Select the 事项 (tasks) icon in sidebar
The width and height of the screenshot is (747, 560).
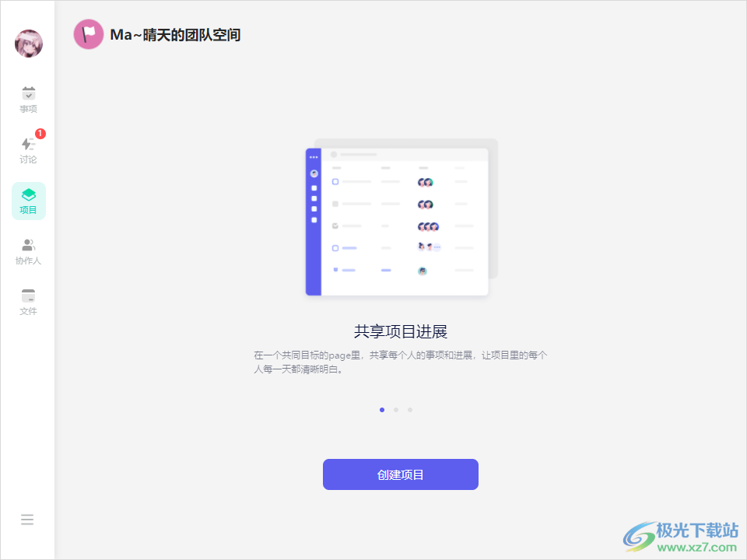(28, 99)
